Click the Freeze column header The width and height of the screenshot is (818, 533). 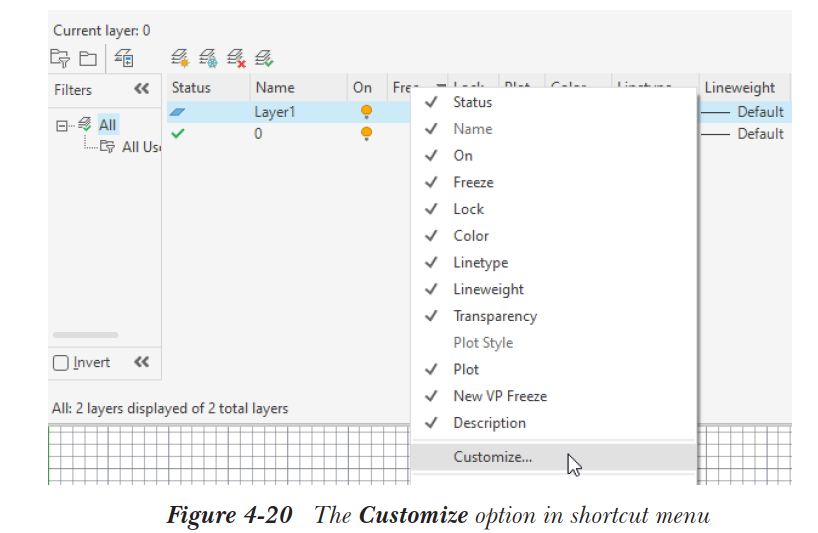point(406,88)
